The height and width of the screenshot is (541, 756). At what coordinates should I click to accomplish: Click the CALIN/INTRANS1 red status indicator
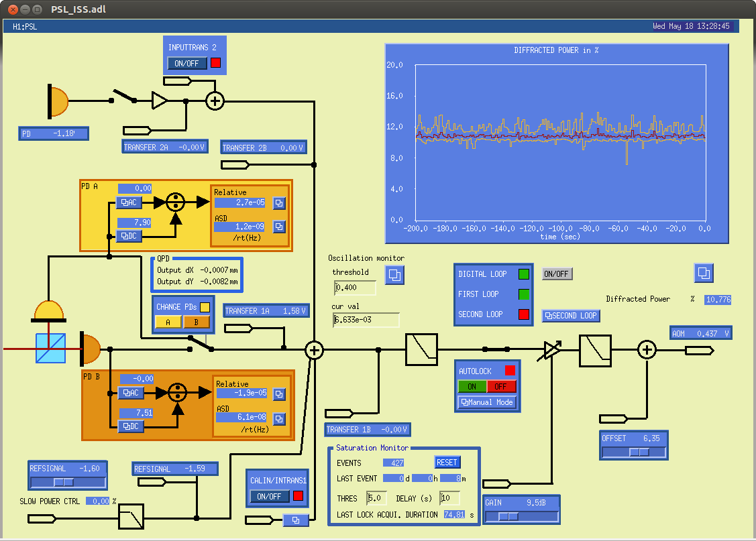coord(298,495)
